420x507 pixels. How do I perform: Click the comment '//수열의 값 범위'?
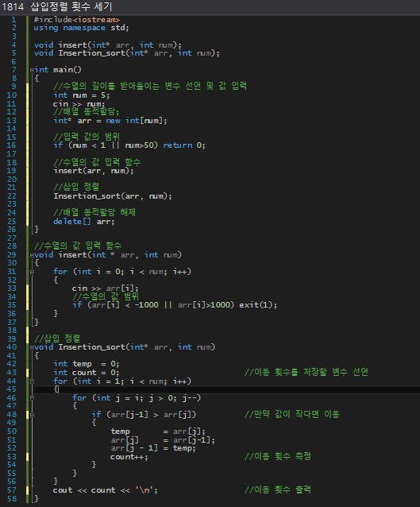coord(106,296)
